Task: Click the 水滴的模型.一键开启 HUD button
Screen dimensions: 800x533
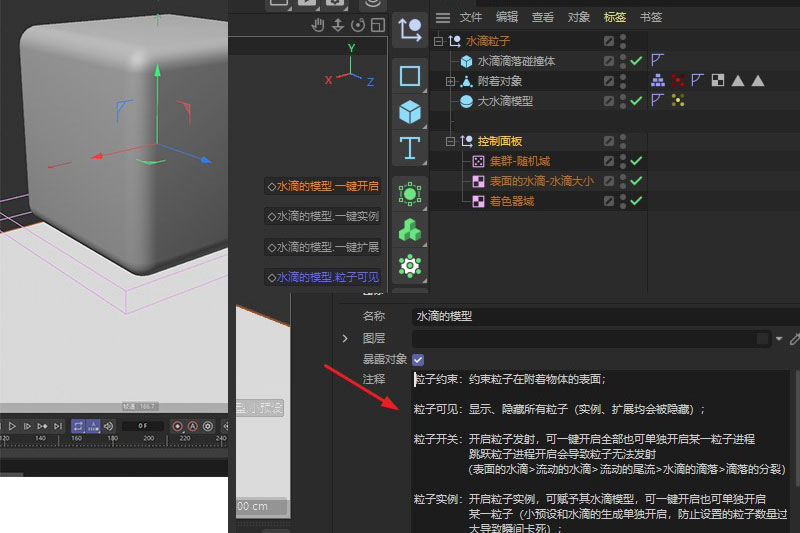Action: coord(323,186)
